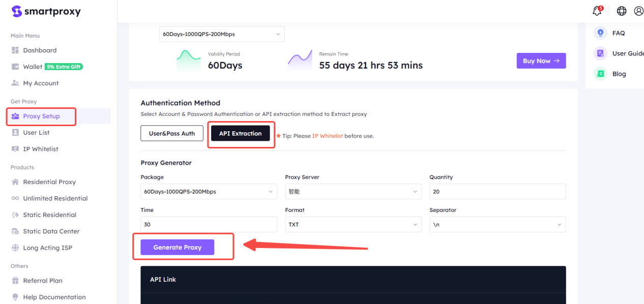Open the top plan selector dropdown
The height and width of the screenshot is (304, 644).
pyautogui.click(x=222, y=34)
